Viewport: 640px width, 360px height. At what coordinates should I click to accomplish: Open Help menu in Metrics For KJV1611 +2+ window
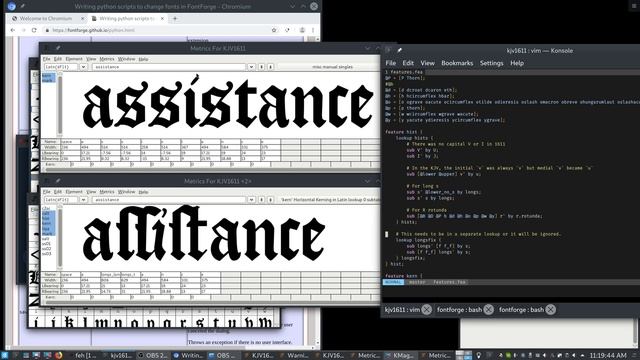coord(143,192)
